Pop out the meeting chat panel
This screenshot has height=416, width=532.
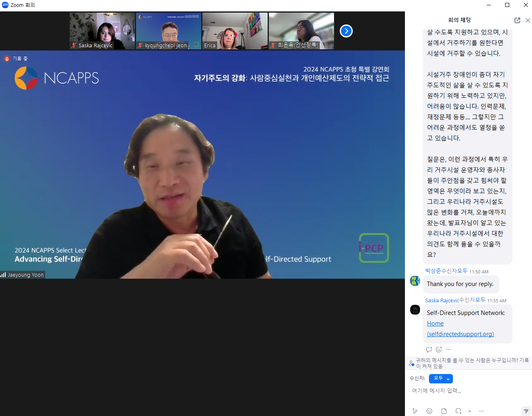coord(517,20)
